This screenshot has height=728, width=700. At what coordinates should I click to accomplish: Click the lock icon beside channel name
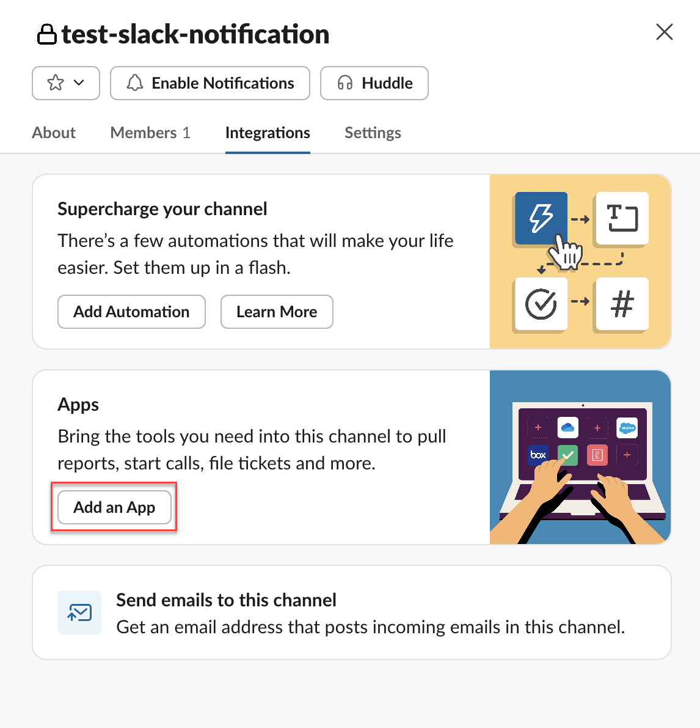[46, 34]
